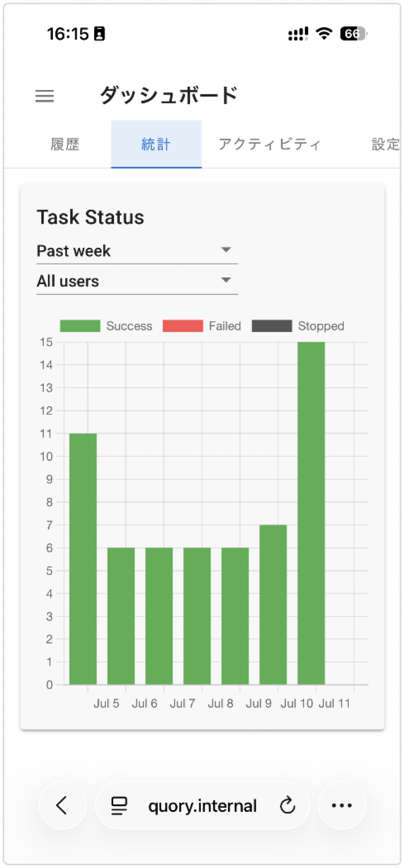Click the tallest bar for Jul 11
The height and width of the screenshot is (868, 404).
(311, 513)
